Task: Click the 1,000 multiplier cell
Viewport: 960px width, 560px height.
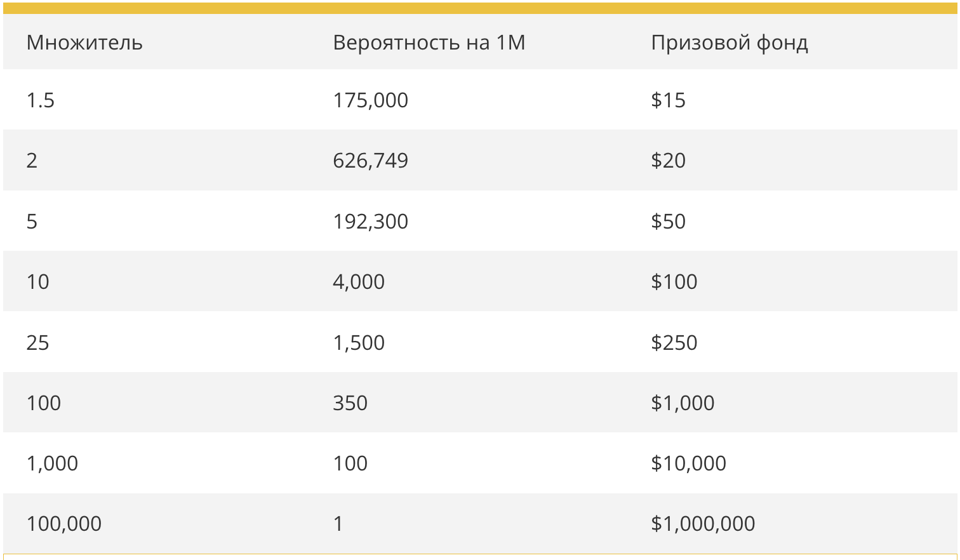Action: (x=52, y=463)
